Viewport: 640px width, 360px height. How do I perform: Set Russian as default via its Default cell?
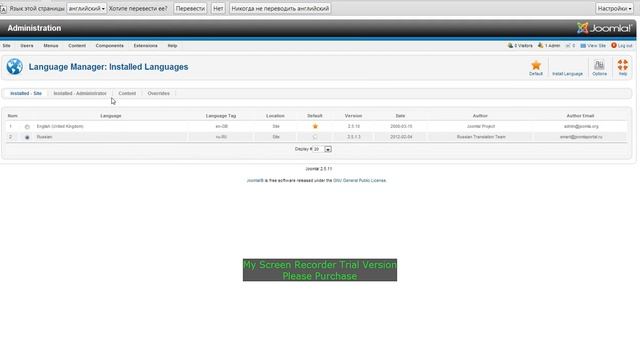point(315,137)
